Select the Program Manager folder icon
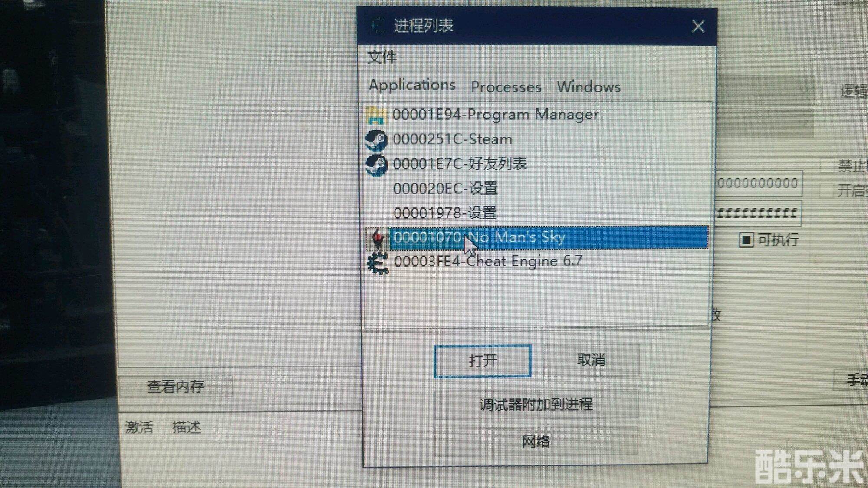 tap(376, 115)
